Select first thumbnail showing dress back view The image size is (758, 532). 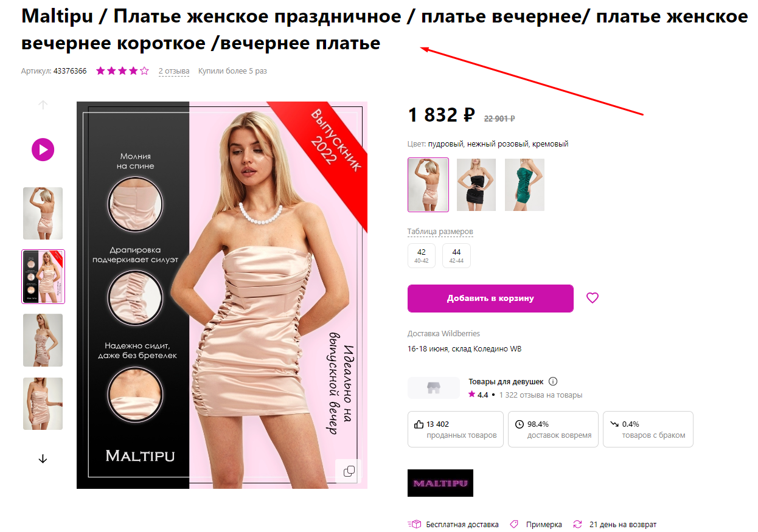pyautogui.click(x=43, y=213)
